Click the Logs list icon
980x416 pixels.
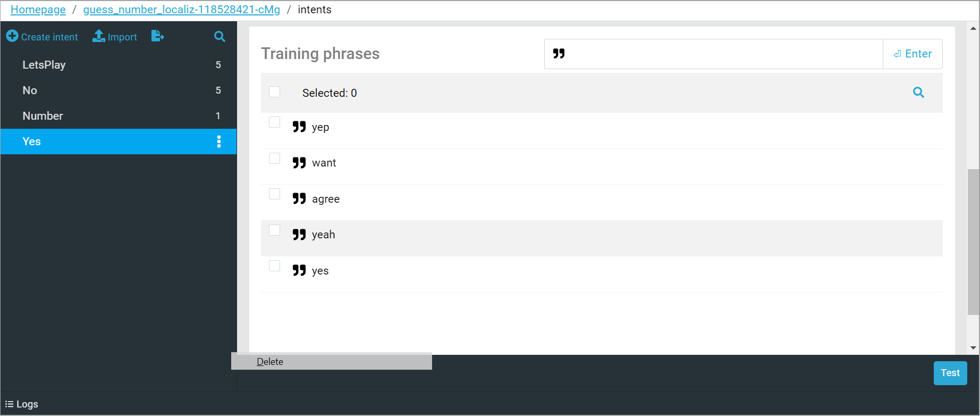(x=9, y=404)
